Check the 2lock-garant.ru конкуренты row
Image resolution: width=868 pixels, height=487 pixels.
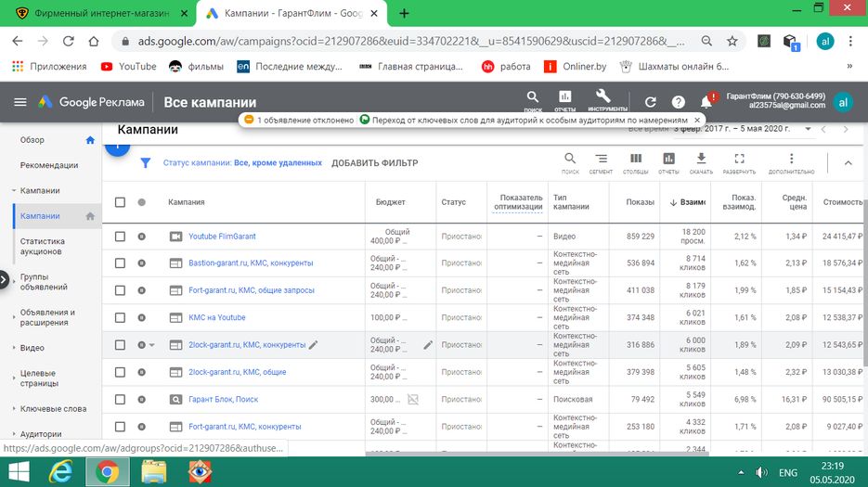pos(120,345)
